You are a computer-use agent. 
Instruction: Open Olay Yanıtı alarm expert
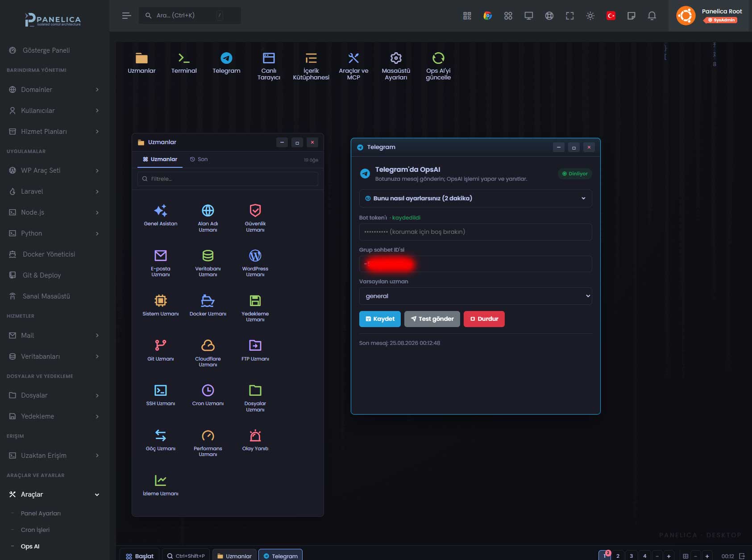(255, 440)
